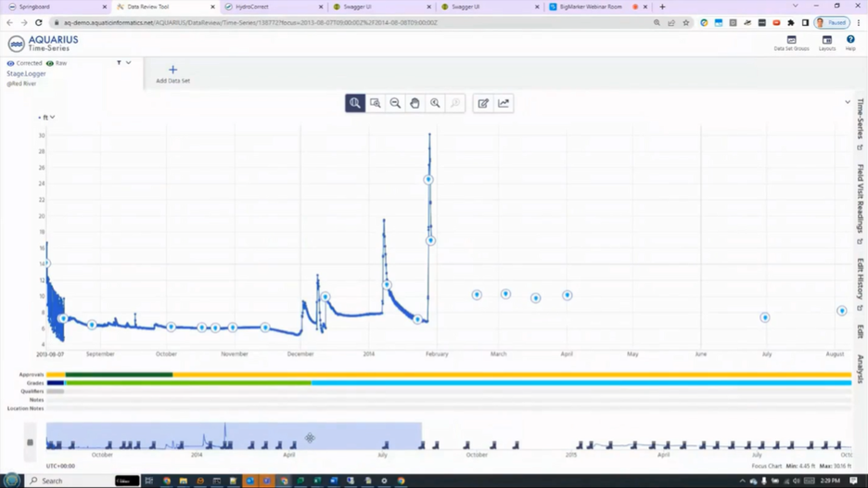Open the Field Visit Readings side tab

861,199
